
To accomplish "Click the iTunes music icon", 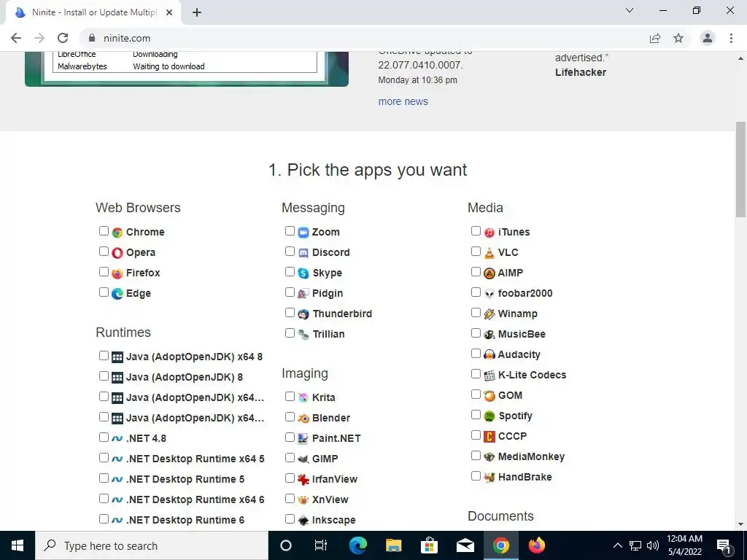I will click(x=489, y=233).
